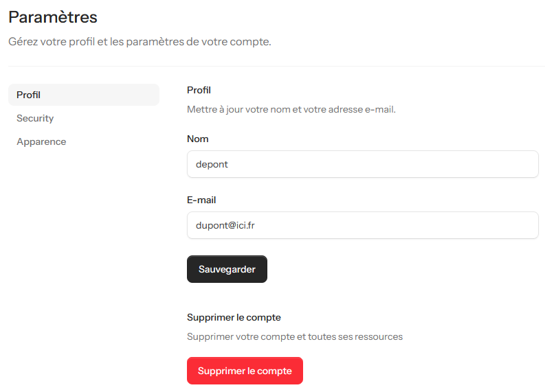Viewport: 545px width, 392px height.
Task: Click the Supprimer le compte section heading
Action: (x=234, y=317)
